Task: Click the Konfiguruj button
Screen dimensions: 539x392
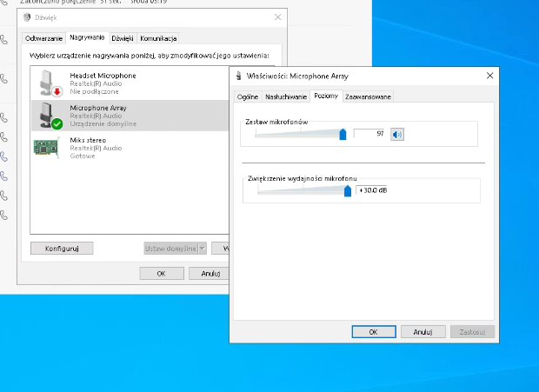Action: [62, 248]
